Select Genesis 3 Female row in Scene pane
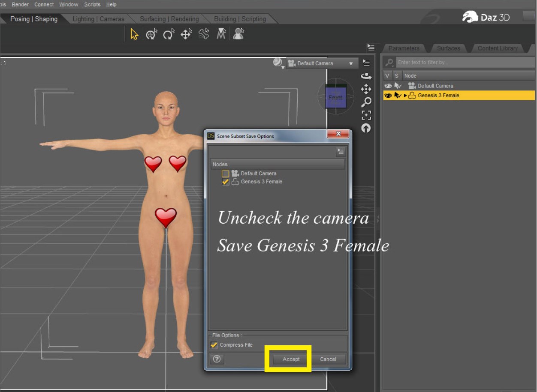This screenshot has height=392, width=537. [x=459, y=96]
